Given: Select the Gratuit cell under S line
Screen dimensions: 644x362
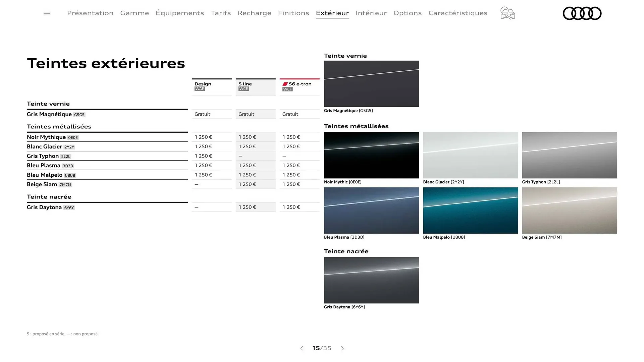Looking at the screenshot, I should [x=256, y=114].
